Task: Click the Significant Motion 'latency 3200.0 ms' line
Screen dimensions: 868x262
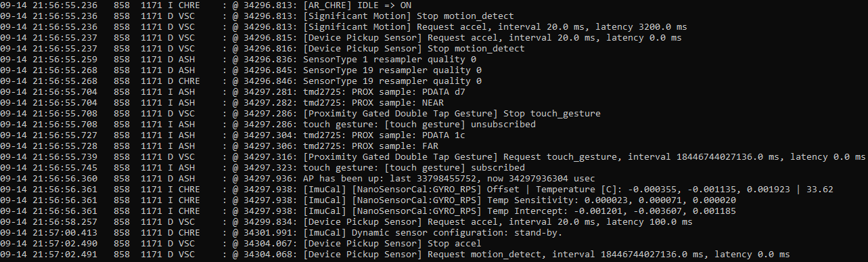Action: [344, 26]
